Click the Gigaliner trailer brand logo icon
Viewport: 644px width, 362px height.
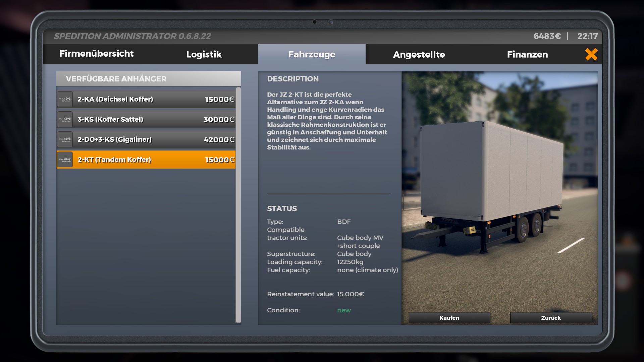click(65, 139)
